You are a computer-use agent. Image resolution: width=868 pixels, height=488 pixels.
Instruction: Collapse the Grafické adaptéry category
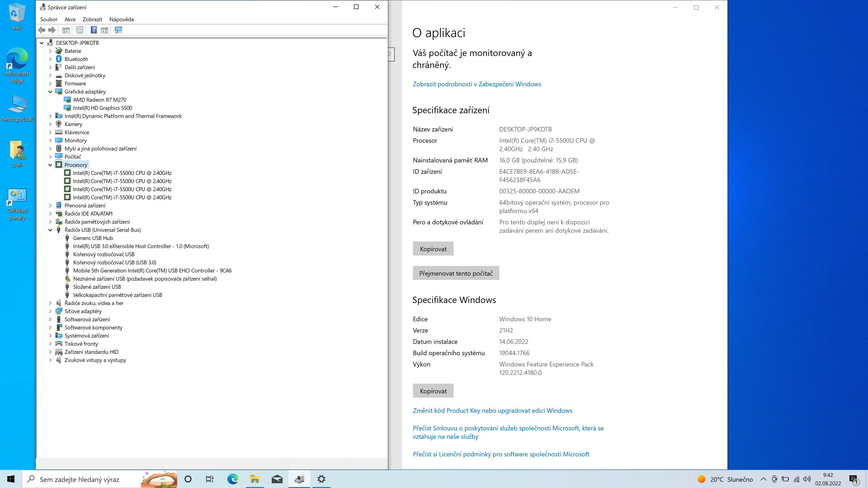50,91
